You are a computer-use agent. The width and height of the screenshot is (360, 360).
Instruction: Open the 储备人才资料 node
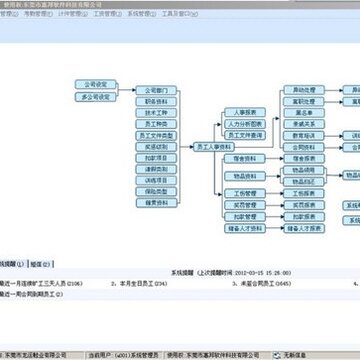(x=245, y=228)
